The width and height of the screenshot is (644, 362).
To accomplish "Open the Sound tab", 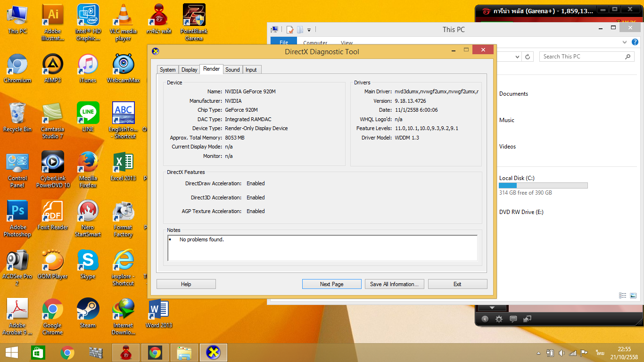I will (x=232, y=70).
